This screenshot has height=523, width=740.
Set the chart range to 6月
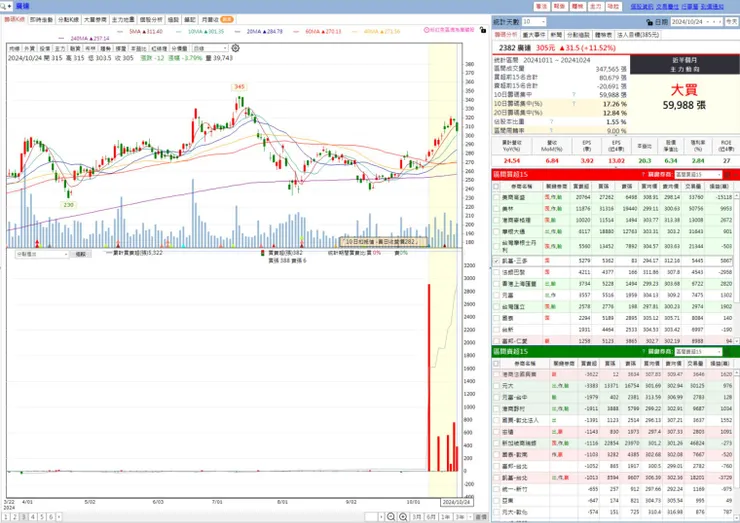[x=431, y=517]
